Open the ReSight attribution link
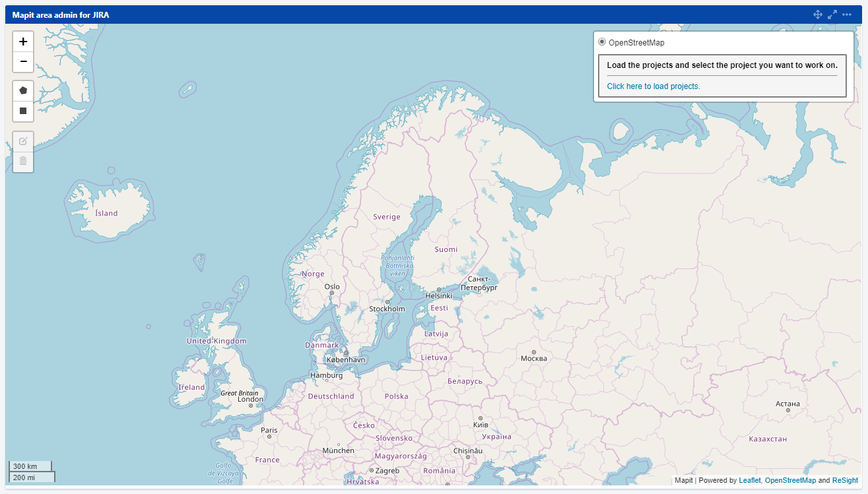868x494 pixels. click(x=845, y=480)
